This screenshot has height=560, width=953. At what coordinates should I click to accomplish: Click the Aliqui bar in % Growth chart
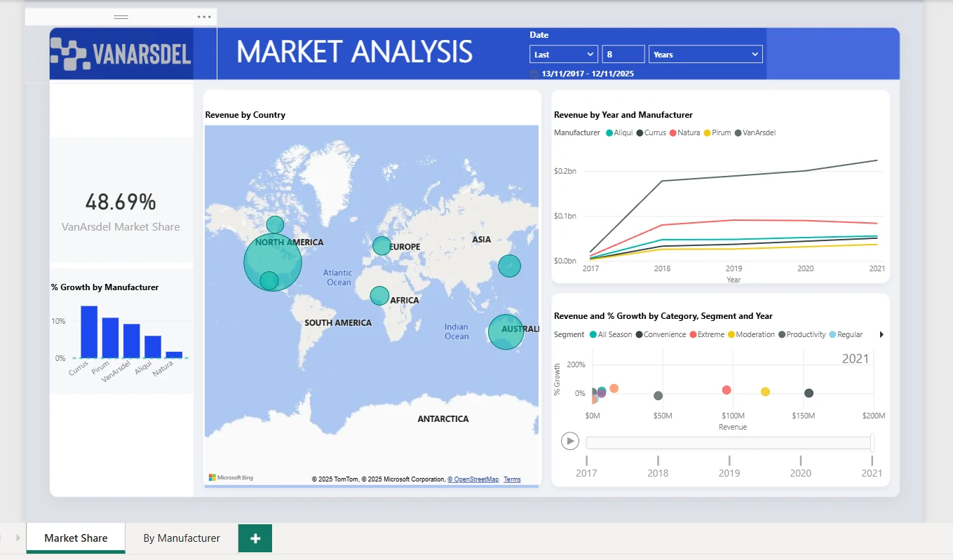click(153, 347)
